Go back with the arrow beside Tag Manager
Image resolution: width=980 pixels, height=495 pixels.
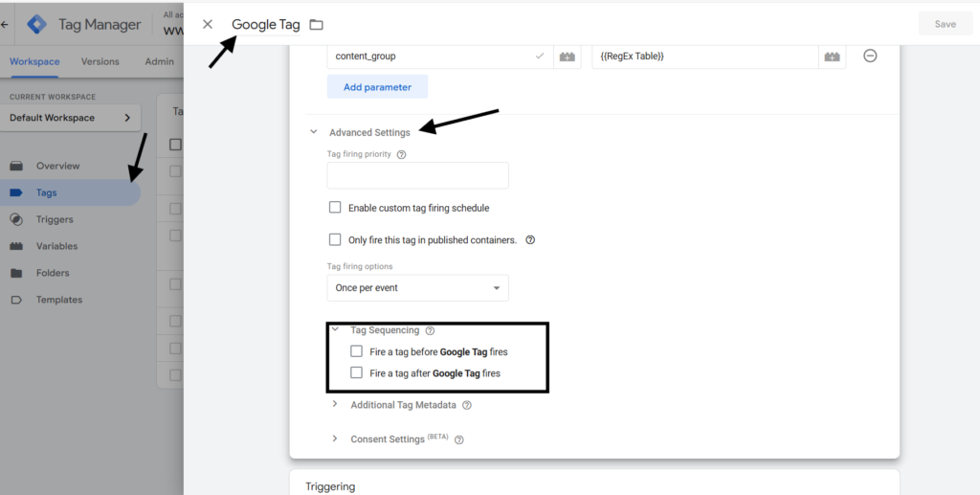tap(5, 24)
